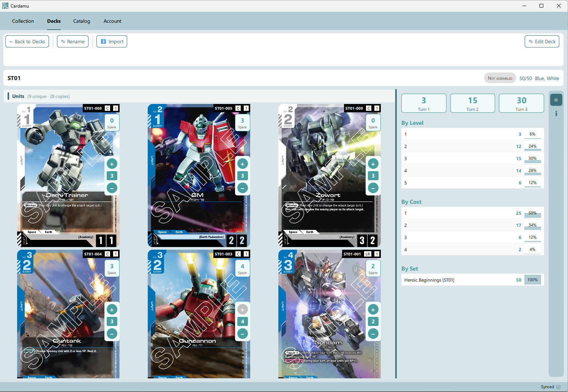The width and height of the screenshot is (568, 392).
Task: Remove a copy of Guncannon ST01-003
Action: click(242, 334)
